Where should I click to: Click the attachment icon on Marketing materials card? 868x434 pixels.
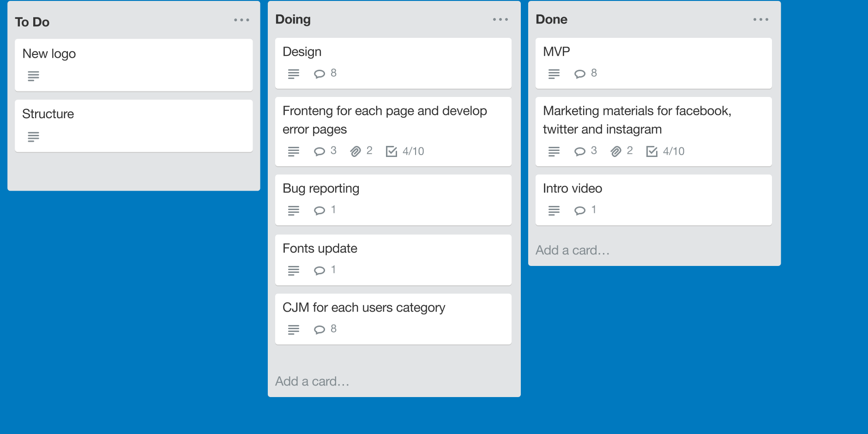click(x=616, y=151)
